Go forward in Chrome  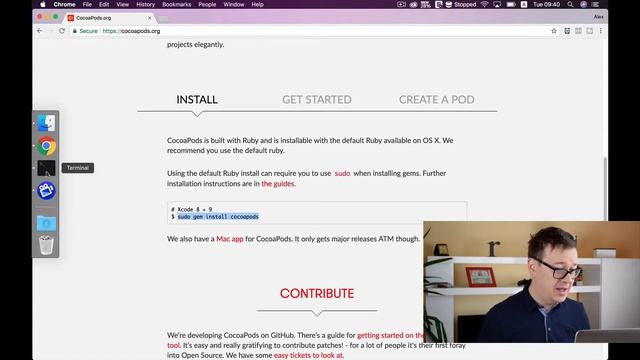(x=51, y=31)
